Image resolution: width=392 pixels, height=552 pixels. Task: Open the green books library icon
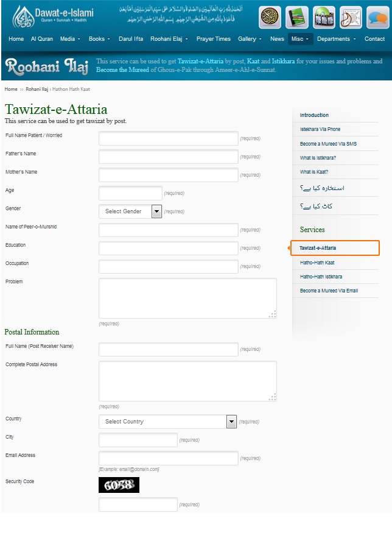point(297,17)
